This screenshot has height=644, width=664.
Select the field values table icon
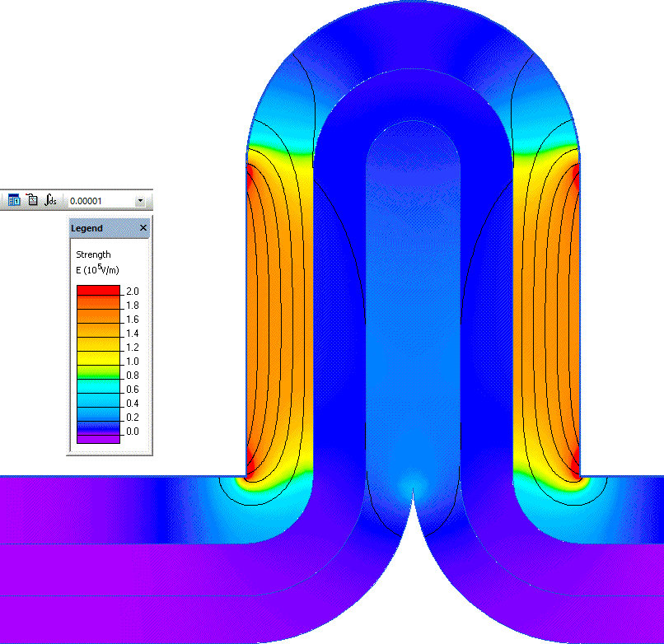13,200
